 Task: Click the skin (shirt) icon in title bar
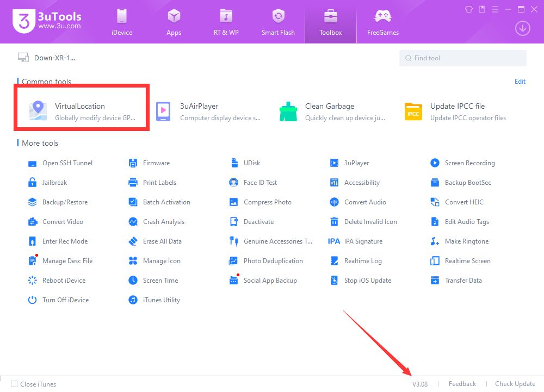coord(469,9)
